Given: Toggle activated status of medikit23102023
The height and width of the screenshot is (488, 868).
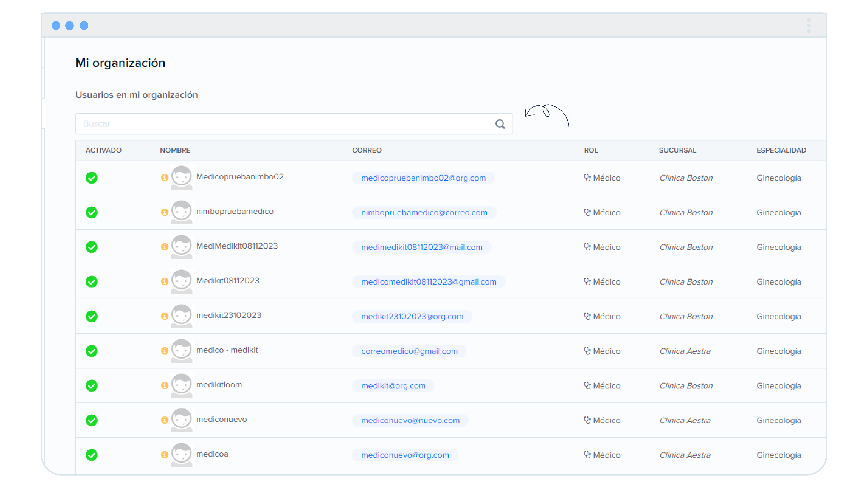Looking at the screenshot, I should 92,316.
